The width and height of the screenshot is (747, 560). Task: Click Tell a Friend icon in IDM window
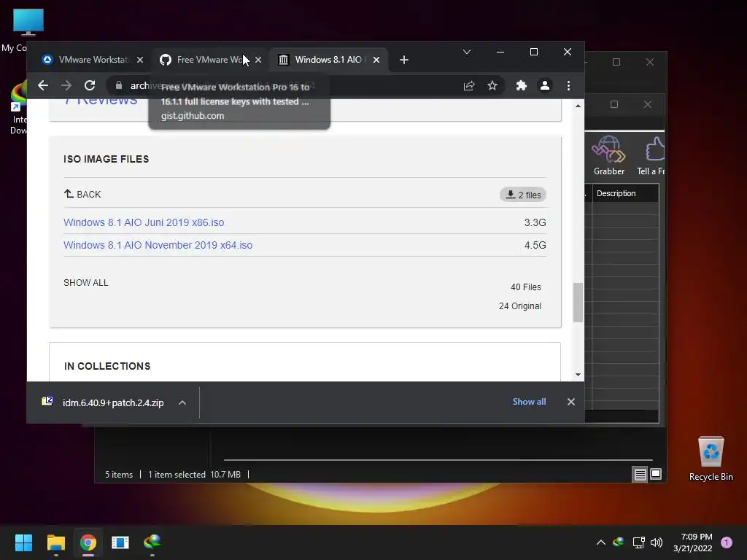(651, 156)
